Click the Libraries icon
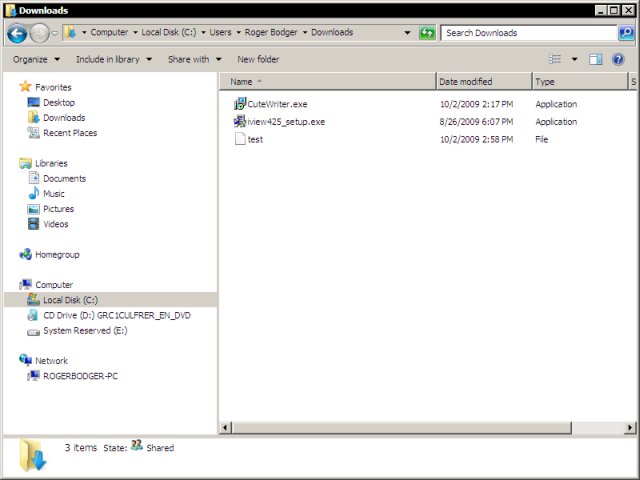This screenshot has height=480, width=640. [25, 163]
